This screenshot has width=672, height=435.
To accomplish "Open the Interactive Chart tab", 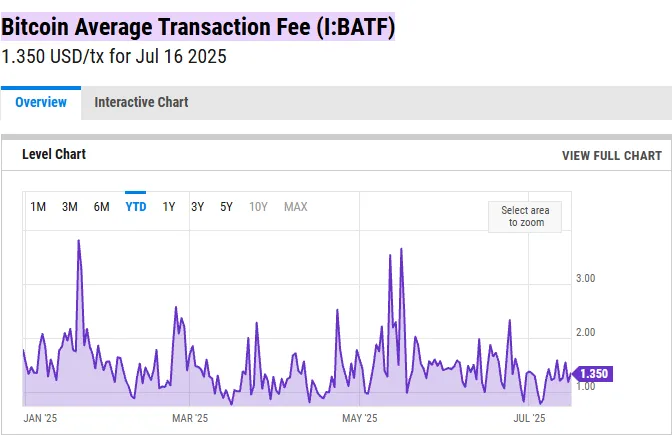I will click(x=141, y=102).
